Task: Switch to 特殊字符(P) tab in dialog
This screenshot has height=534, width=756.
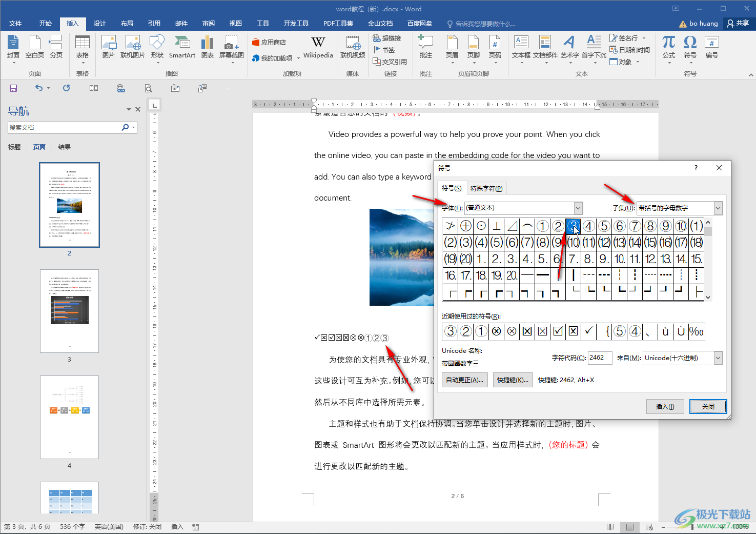Action: point(486,188)
